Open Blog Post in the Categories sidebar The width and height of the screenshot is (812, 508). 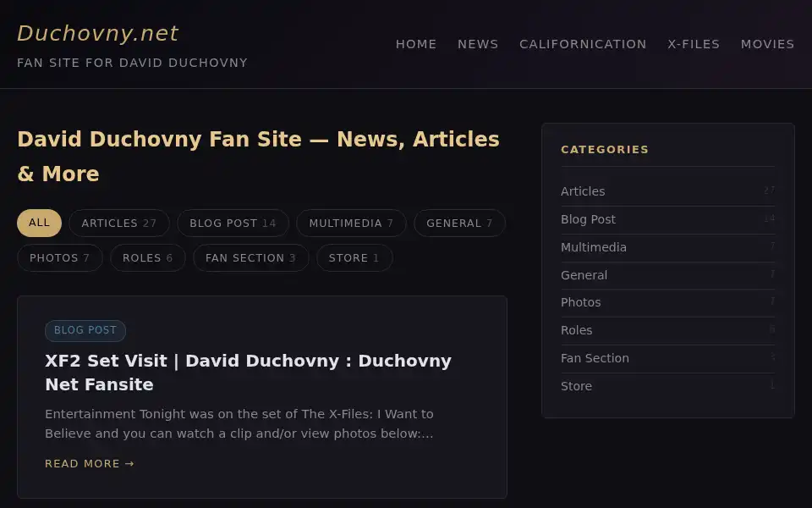667,219
